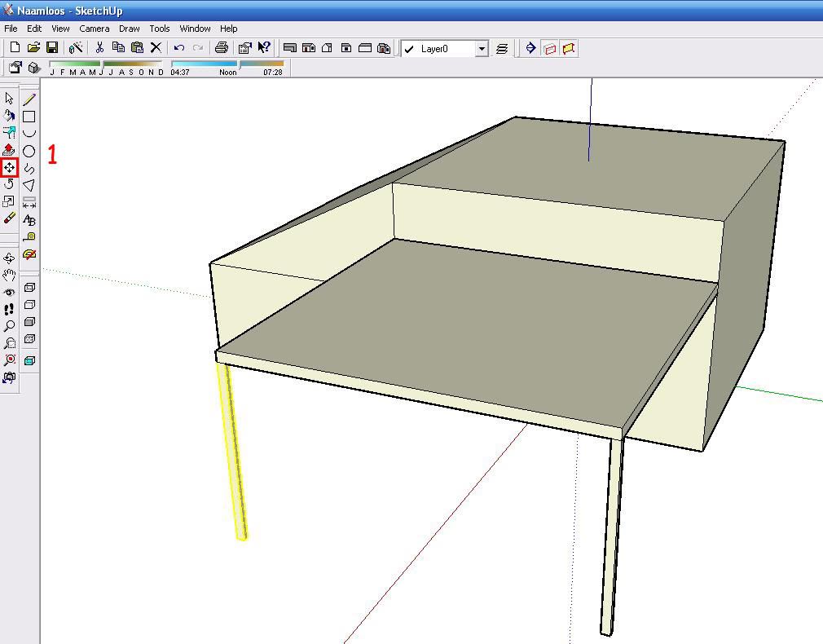The height and width of the screenshot is (644, 823).
Task: Click the Make Component button
Action: (76, 48)
